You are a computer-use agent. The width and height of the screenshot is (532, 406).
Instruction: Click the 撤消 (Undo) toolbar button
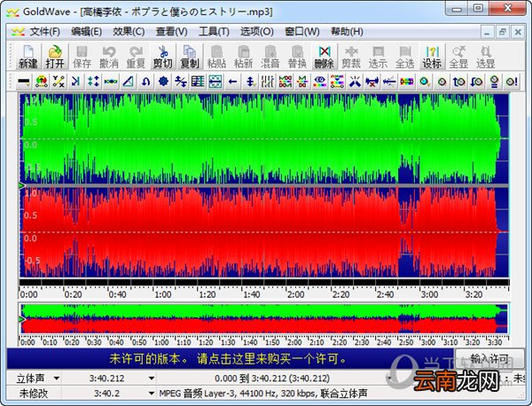pyautogui.click(x=109, y=57)
